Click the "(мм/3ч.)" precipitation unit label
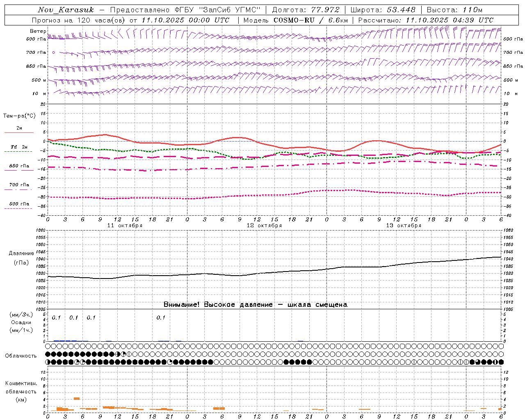 [21, 315]
